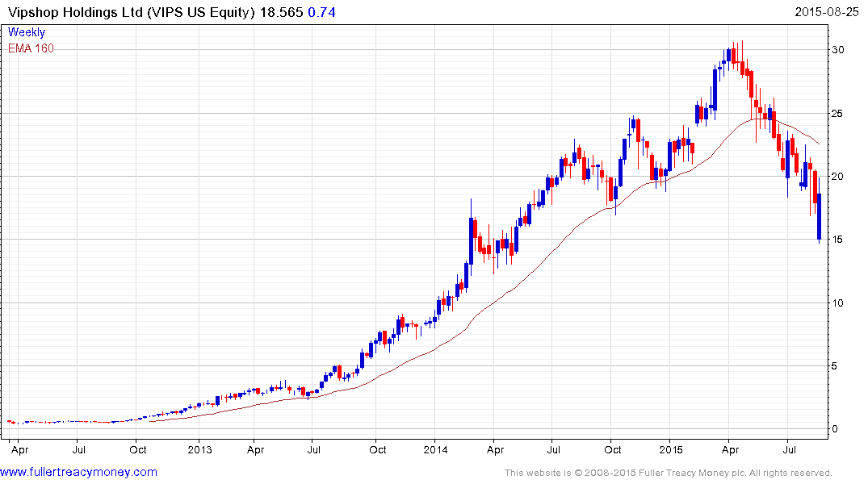The height and width of the screenshot is (484, 868).
Task: Select the x-axis label 2014
Action: (x=435, y=449)
